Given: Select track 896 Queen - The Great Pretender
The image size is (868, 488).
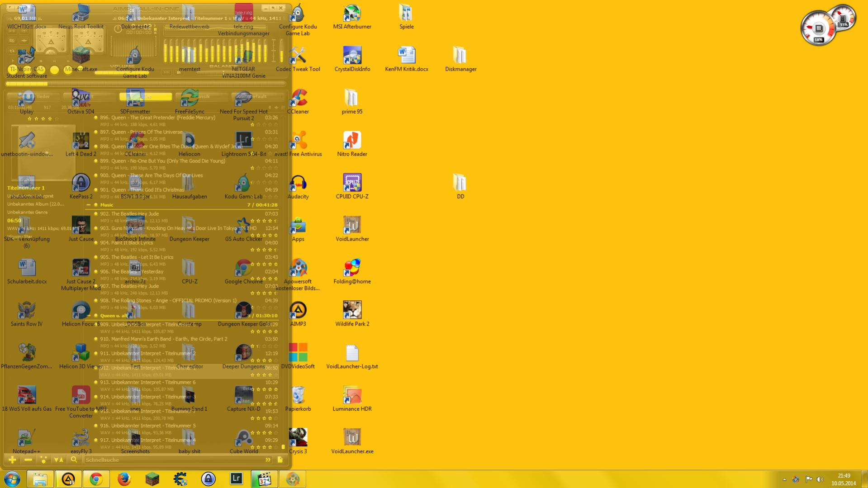Looking at the screenshot, I should point(185,121).
